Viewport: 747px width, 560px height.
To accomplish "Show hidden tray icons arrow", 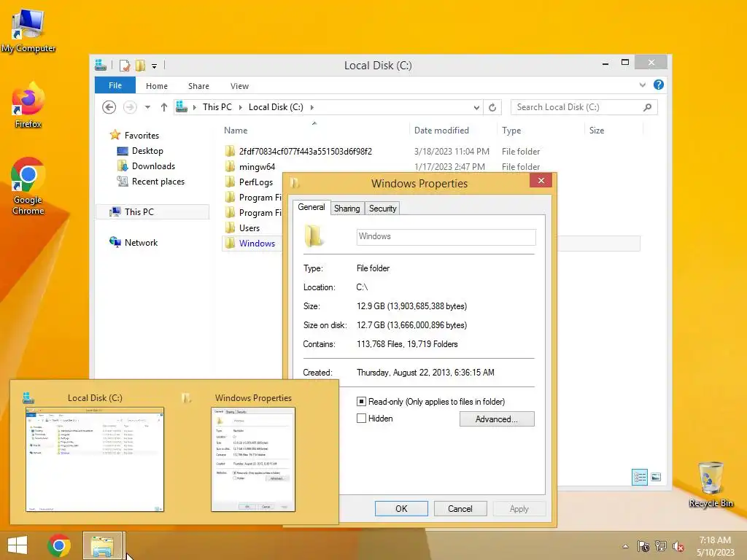I will click(x=625, y=546).
